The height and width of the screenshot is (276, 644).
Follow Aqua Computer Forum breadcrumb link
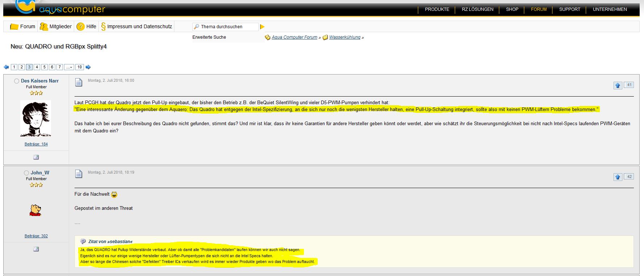295,37
